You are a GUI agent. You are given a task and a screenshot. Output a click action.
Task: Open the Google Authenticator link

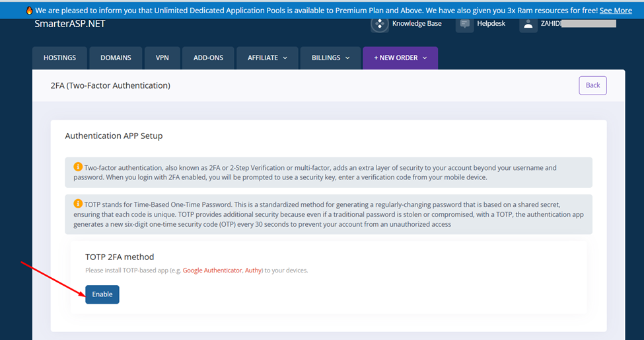[x=212, y=271]
